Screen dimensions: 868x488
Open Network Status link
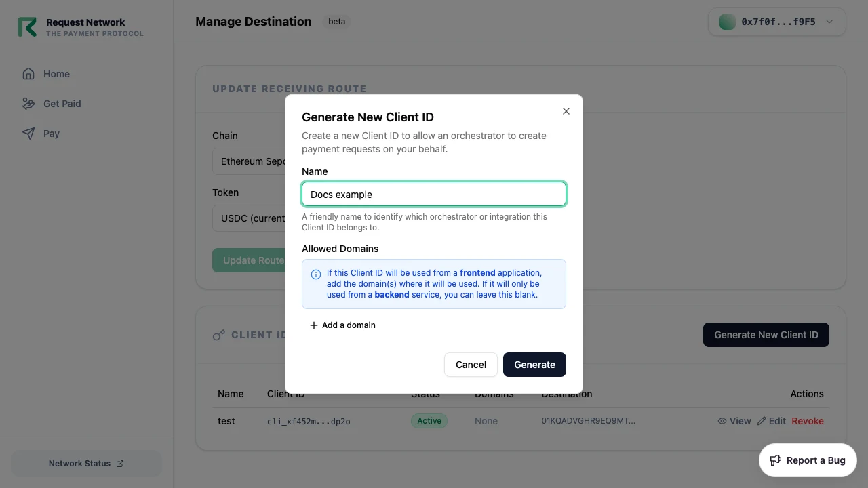[86, 464]
